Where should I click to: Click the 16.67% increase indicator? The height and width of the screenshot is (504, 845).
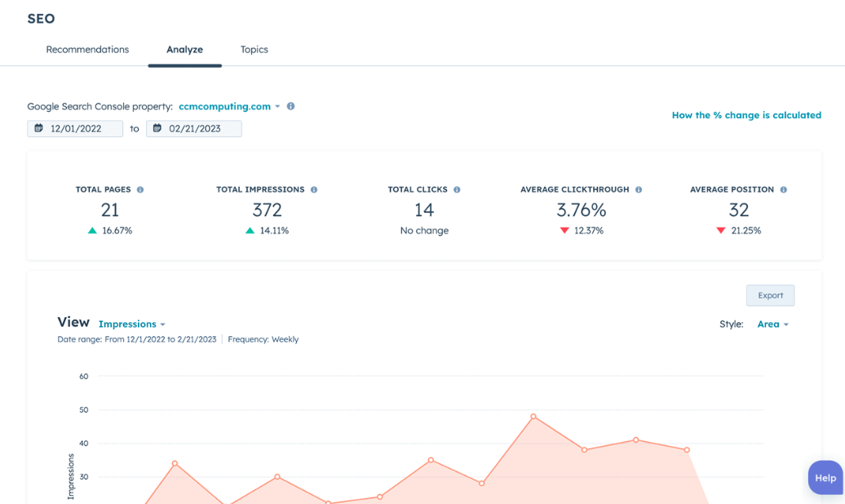coord(110,231)
